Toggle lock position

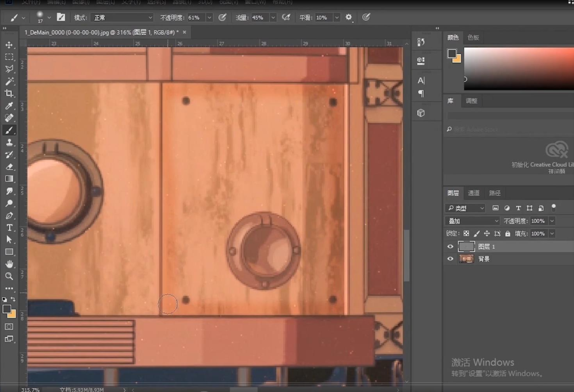tap(487, 233)
